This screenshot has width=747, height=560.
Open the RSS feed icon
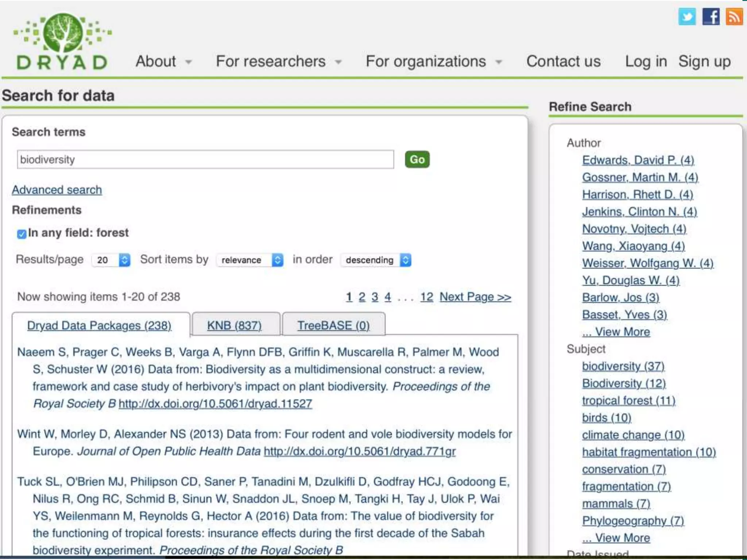pyautogui.click(x=734, y=17)
